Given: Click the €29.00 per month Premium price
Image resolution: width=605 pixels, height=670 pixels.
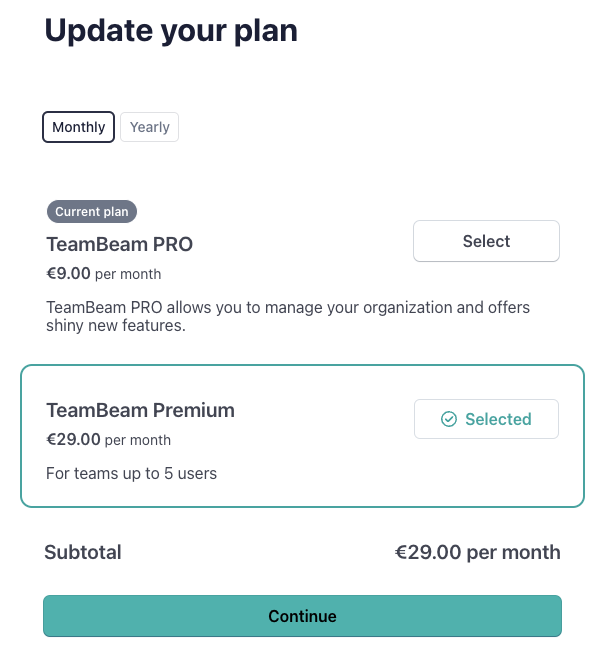Looking at the screenshot, I should [109, 439].
